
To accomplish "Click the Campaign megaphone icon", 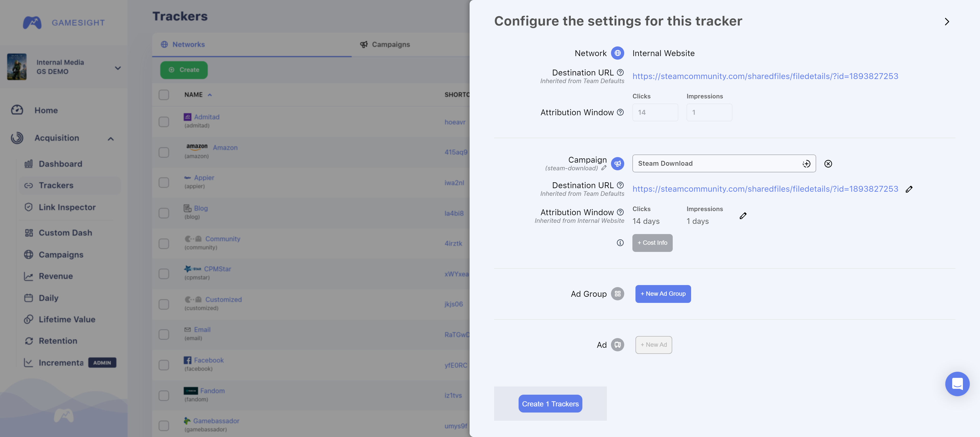I will 617,164.
